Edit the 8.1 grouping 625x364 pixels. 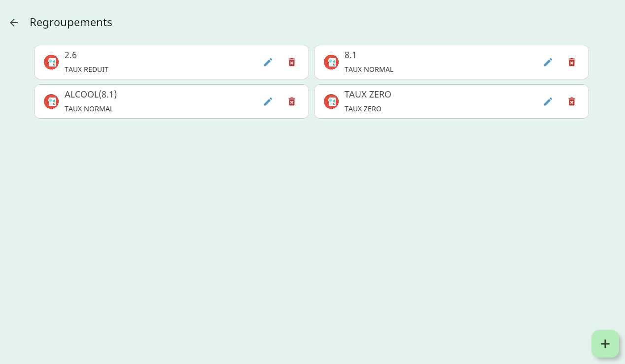point(548,62)
